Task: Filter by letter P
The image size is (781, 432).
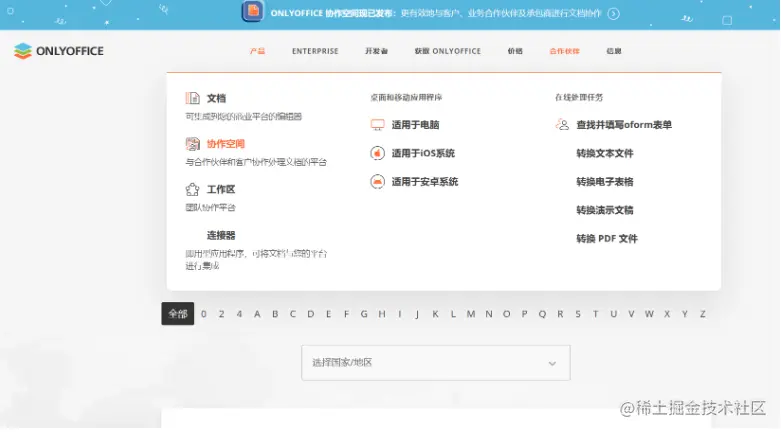Action: click(524, 314)
